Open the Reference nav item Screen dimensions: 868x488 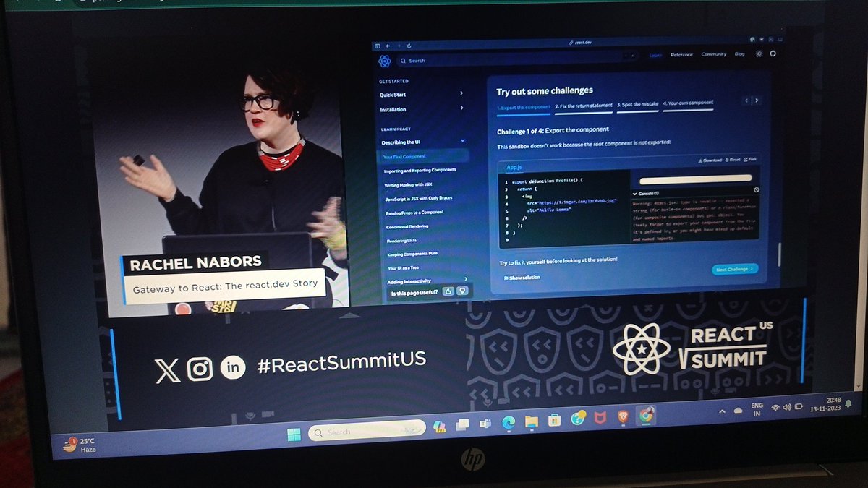(x=681, y=54)
